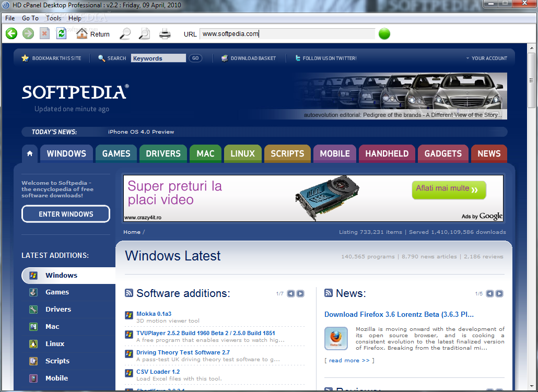The image size is (538, 392).
Task: Switch to the SCRIPTS tab
Action: (287, 153)
